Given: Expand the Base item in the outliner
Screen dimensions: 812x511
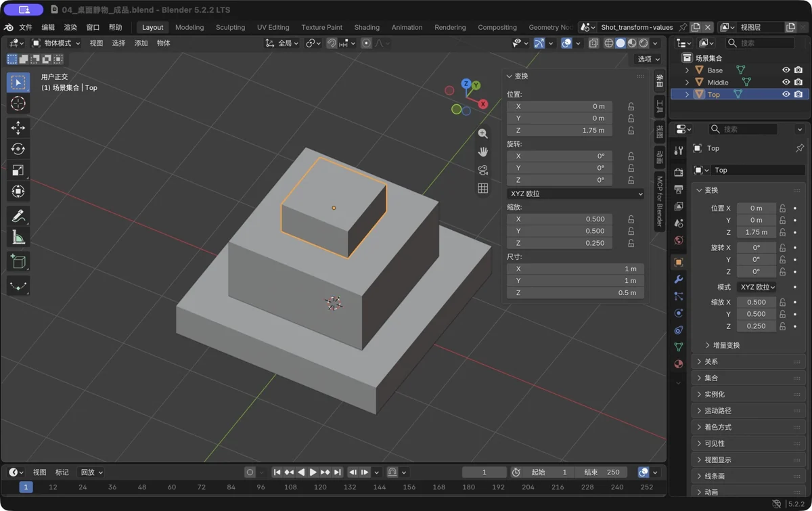Looking at the screenshot, I should point(687,70).
